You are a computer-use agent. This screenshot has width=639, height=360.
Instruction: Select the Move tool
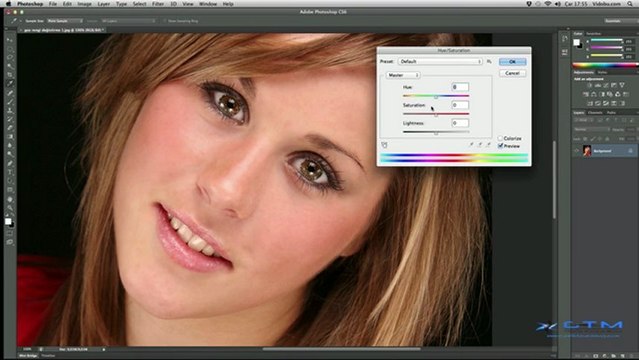tap(10, 40)
